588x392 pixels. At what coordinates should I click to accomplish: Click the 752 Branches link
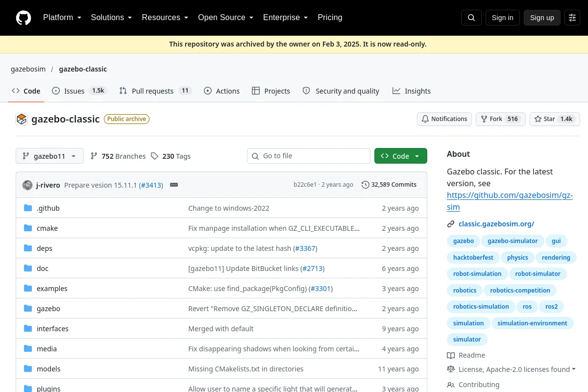coord(118,156)
